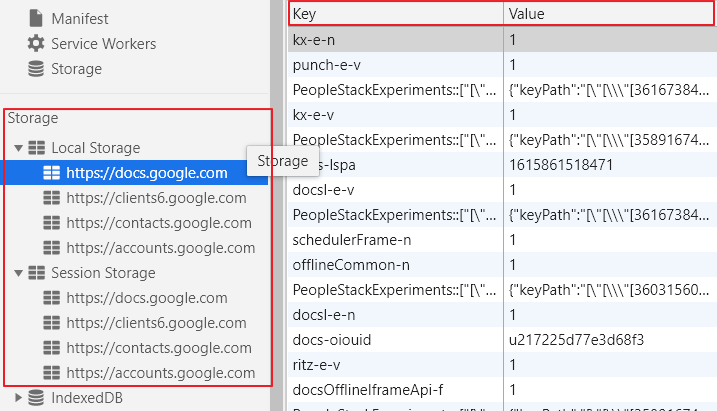Select Local Storage https://docs.google.com
717x411 pixels.
[x=147, y=173]
